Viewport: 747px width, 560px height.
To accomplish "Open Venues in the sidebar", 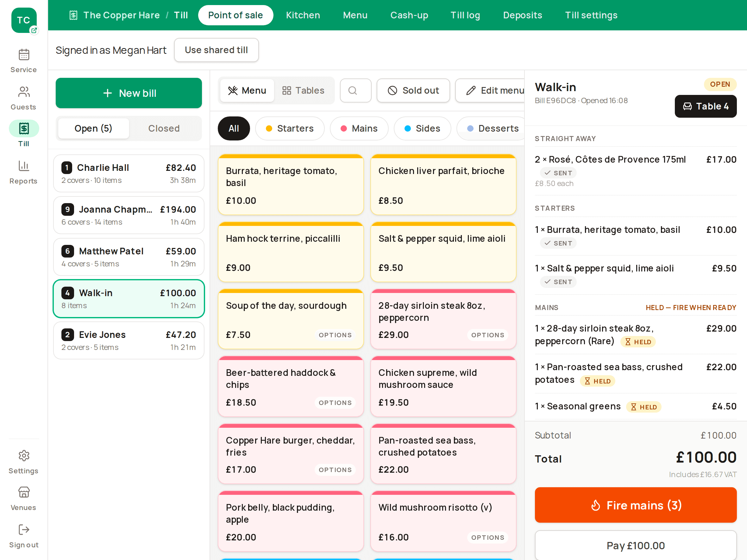I will pos(24,499).
